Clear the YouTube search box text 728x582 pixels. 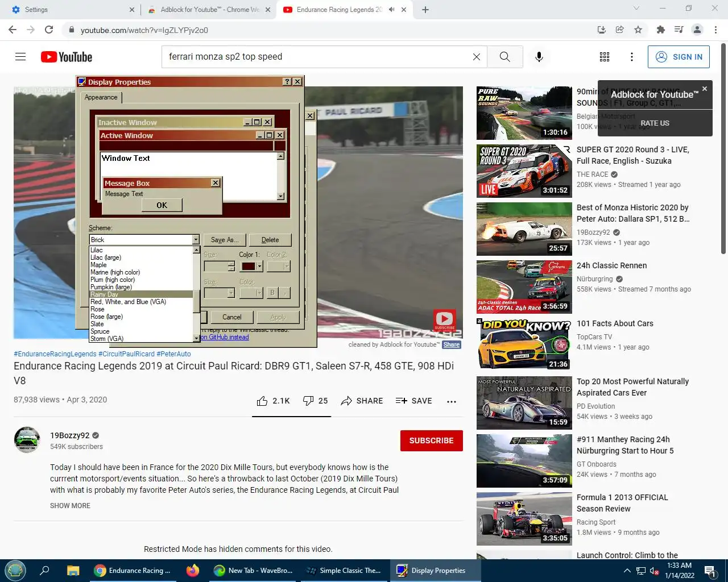pyautogui.click(x=477, y=57)
